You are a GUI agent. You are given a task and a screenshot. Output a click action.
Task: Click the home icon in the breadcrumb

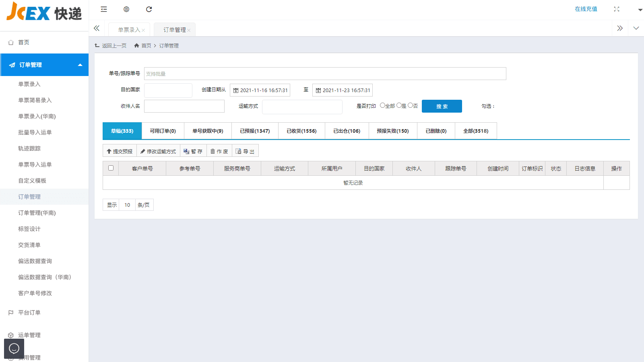click(x=136, y=45)
